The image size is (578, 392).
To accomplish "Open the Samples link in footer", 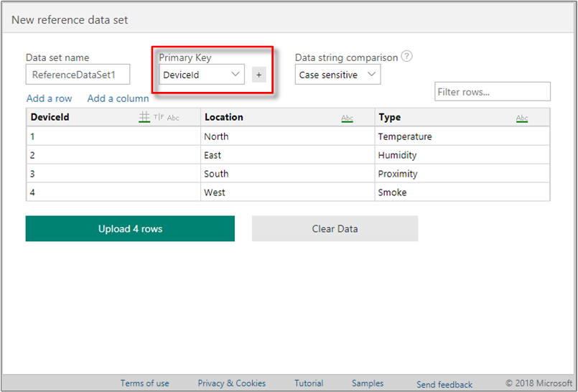I will [x=368, y=383].
